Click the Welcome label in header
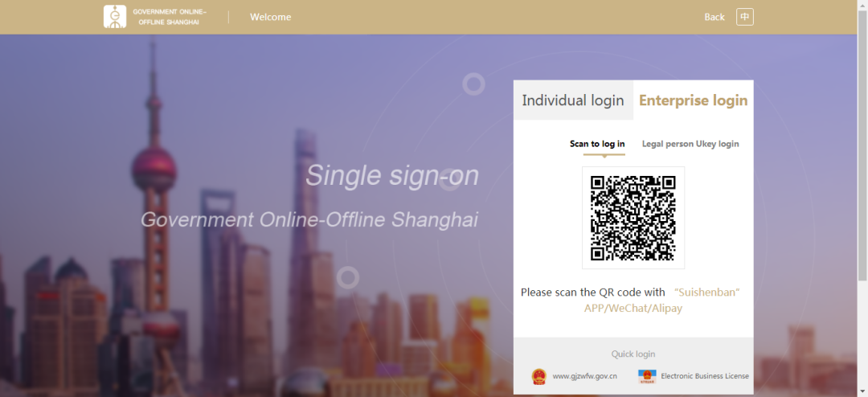The height and width of the screenshot is (397, 868). click(270, 17)
